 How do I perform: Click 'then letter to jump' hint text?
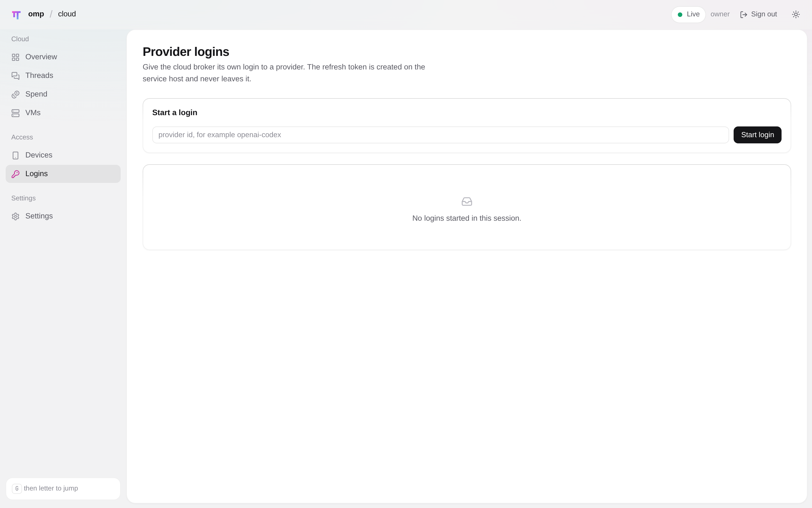51,488
